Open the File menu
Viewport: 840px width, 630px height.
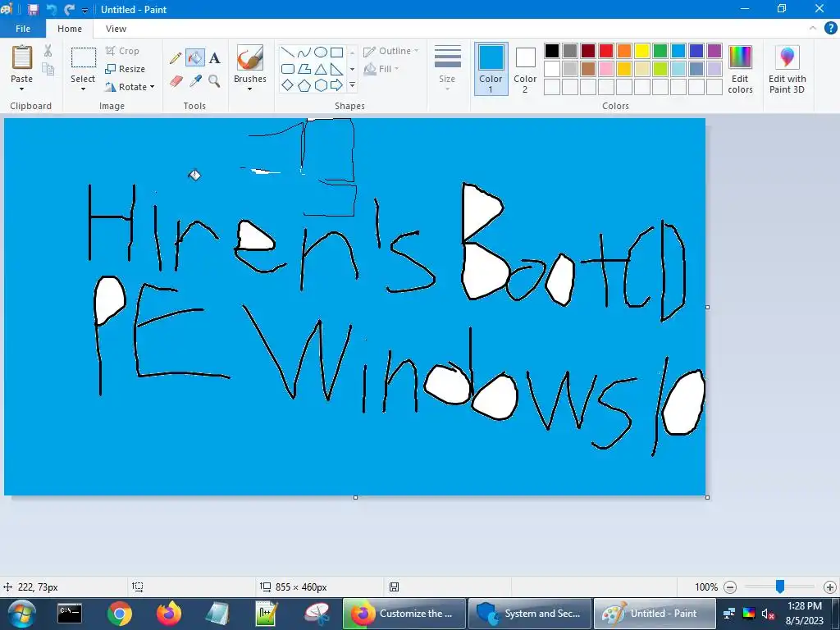pyautogui.click(x=23, y=29)
